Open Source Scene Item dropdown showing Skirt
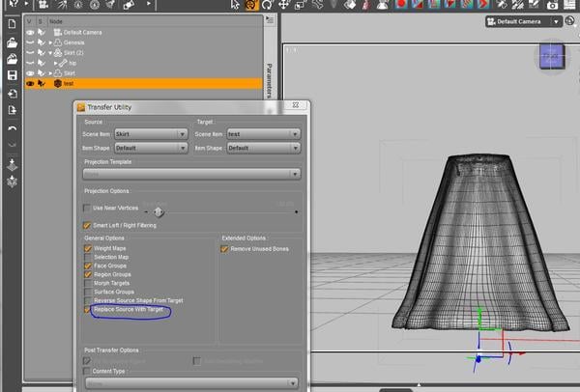This screenshot has width=580, height=392. click(x=151, y=134)
